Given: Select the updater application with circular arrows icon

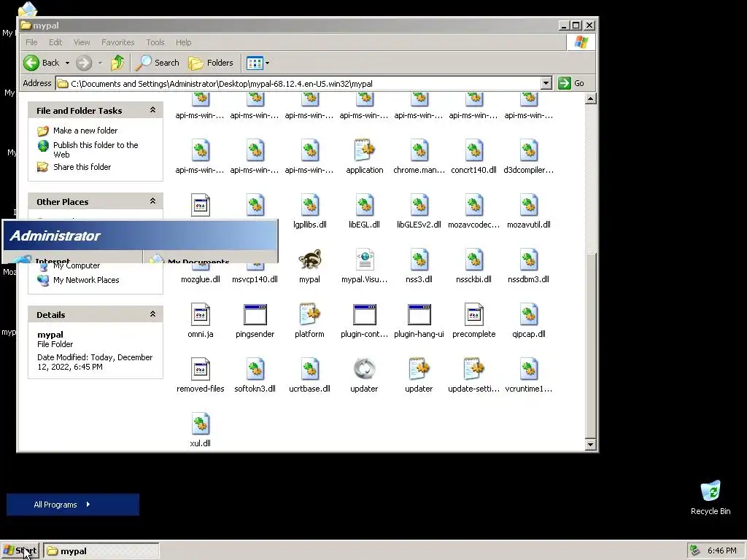Looking at the screenshot, I should tap(365, 369).
